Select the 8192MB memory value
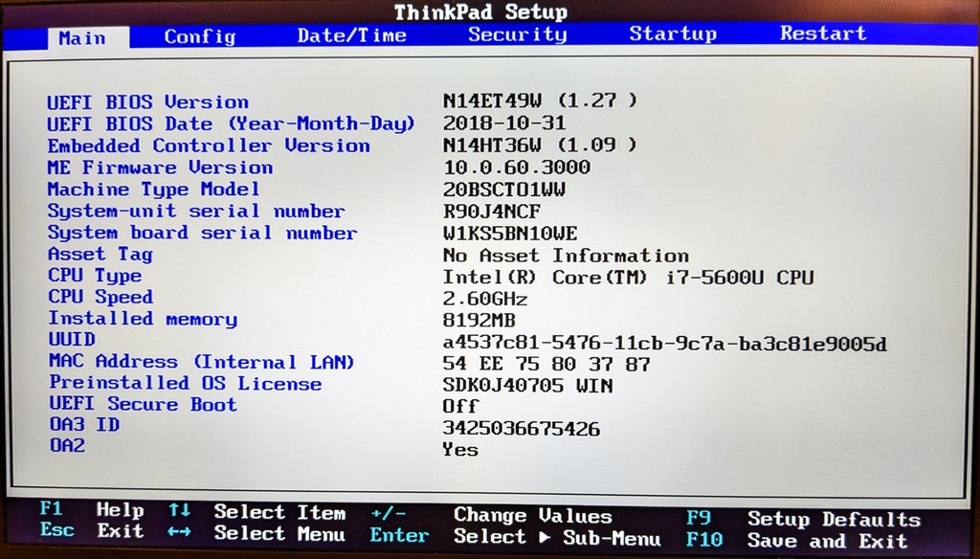 479,321
